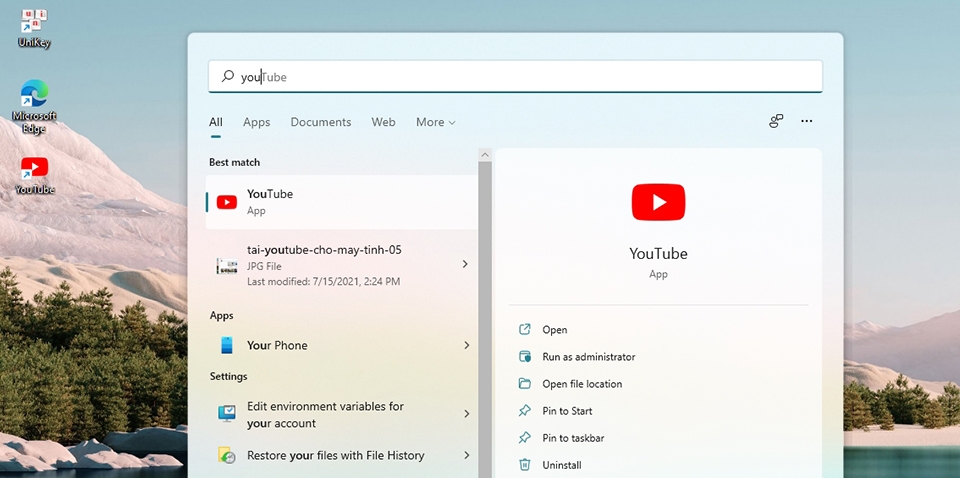Click the Run as administrator shield icon
Viewport: 960px width, 478px height.
click(x=525, y=356)
